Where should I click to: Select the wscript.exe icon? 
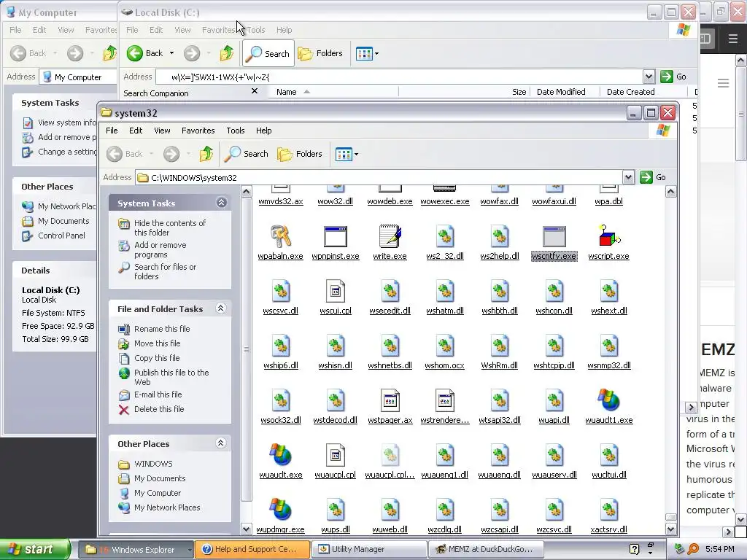click(609, 237)
